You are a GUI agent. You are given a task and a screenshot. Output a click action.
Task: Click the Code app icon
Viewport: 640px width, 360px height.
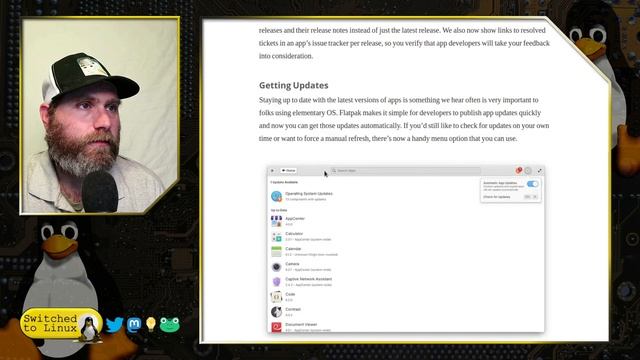tap(276, 297)
